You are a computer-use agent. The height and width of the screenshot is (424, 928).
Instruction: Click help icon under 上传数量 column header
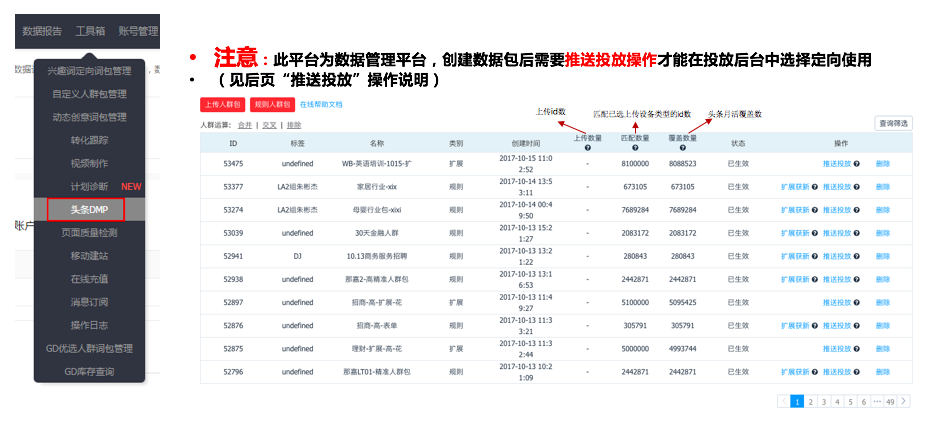588,148
